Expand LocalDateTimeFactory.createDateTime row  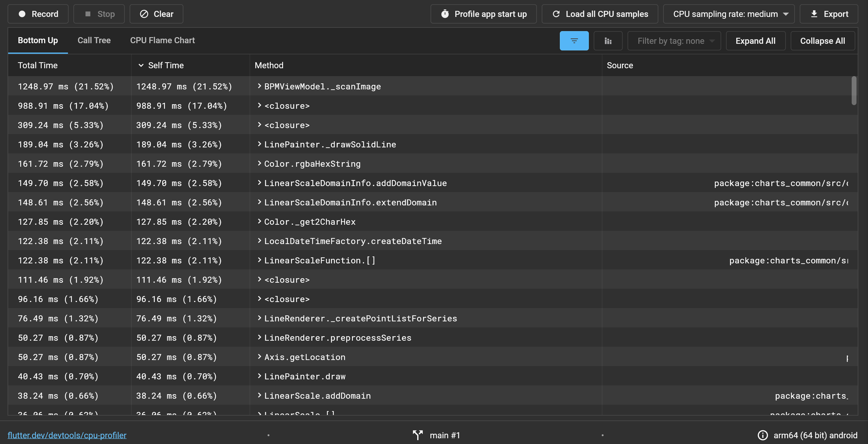tap(260, 240)
